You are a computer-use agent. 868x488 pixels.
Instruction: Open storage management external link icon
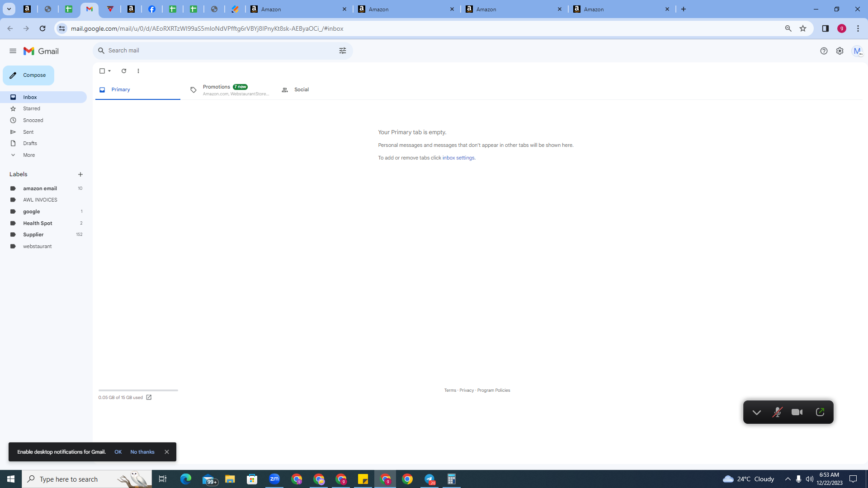(149, 398)
